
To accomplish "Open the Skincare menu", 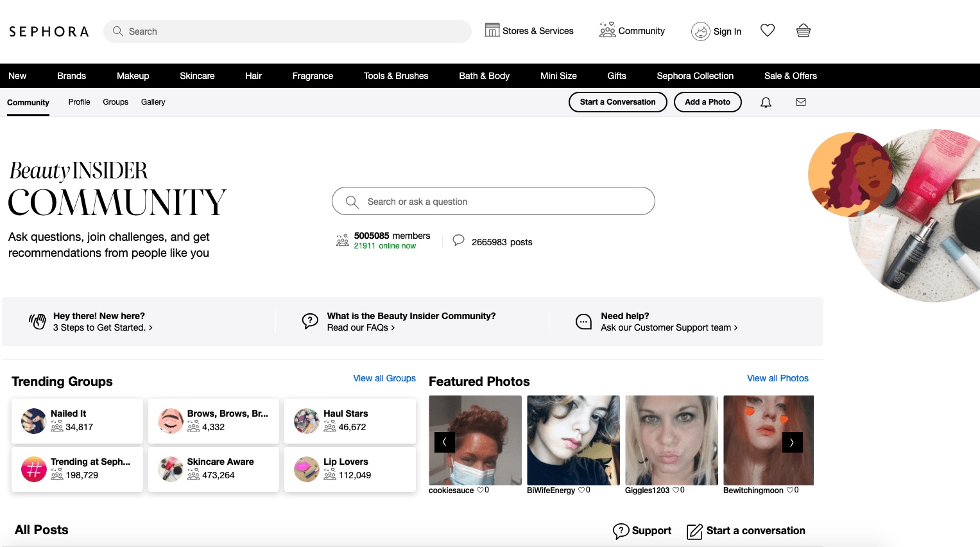I will [197, 76].
